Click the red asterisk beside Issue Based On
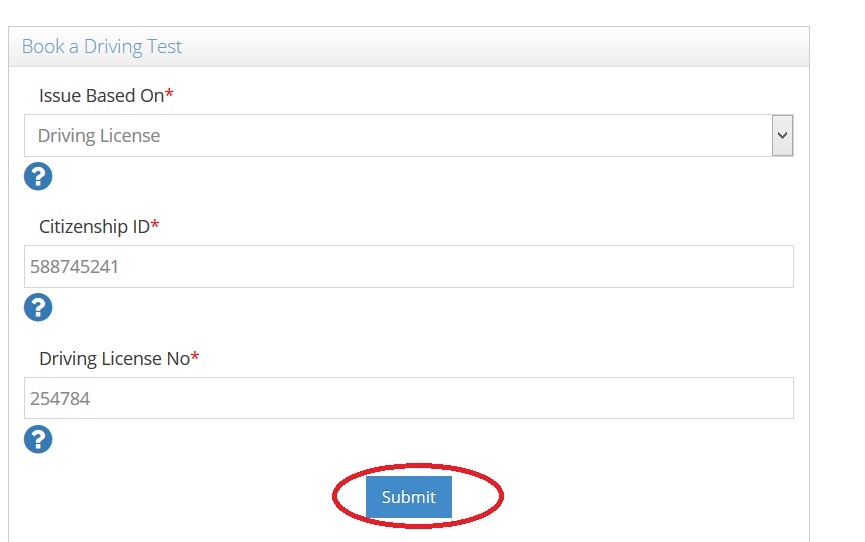The width and height of the screenshot is (865, 542). [170, 95]
